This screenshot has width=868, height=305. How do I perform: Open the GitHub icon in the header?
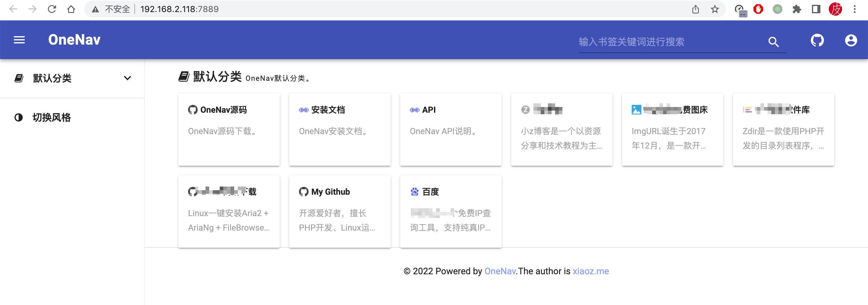coord(817,40)
